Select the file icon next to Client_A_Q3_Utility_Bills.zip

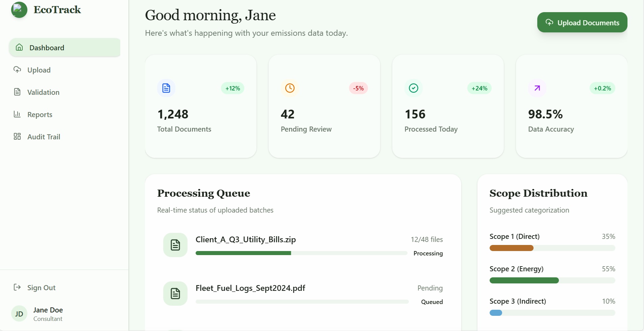[175, 244]
